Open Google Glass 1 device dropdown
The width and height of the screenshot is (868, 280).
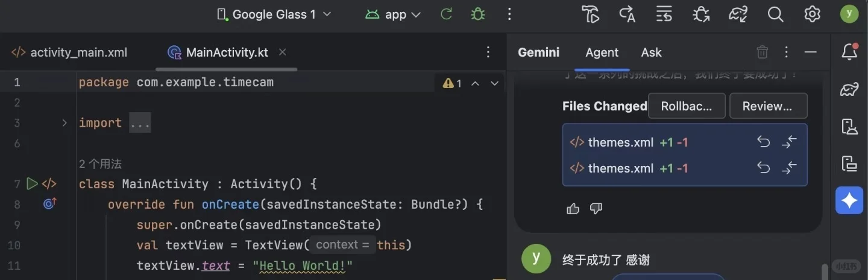274,14
